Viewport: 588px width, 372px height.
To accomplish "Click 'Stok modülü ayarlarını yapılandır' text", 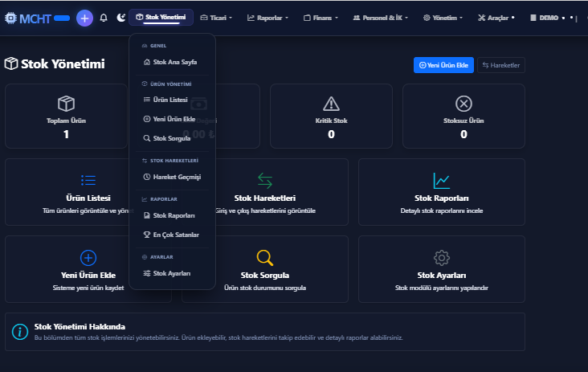I will [441, 288].
